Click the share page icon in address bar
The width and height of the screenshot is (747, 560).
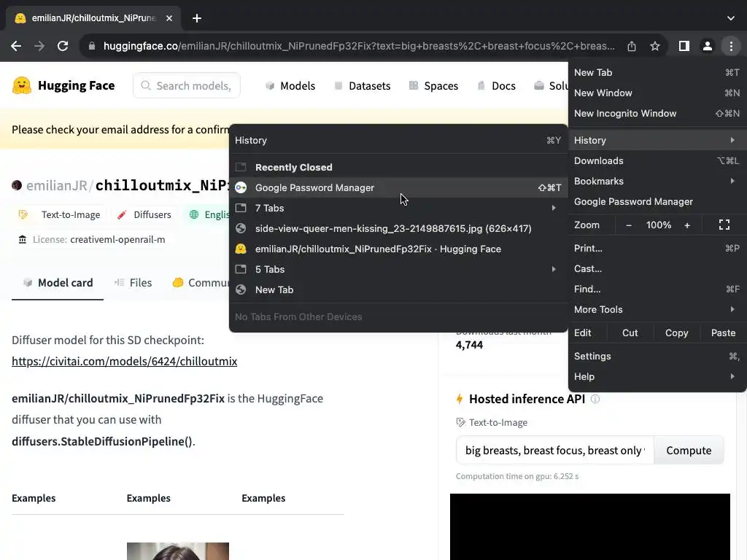click(x=632, y=46)
